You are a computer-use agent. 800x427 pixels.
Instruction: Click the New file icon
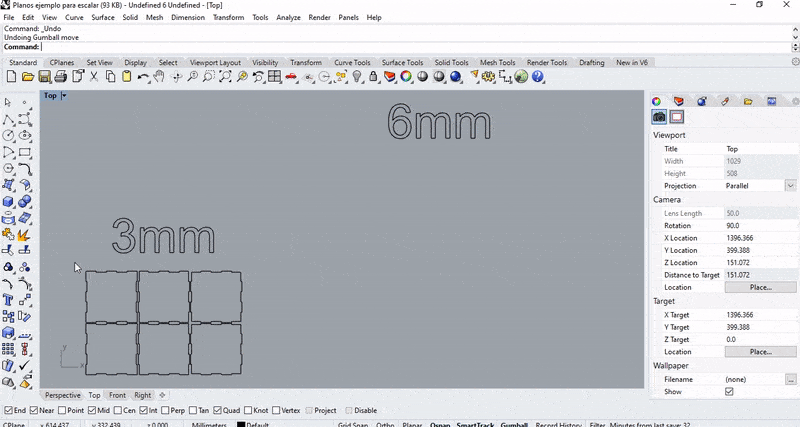[x=11, y=77]
